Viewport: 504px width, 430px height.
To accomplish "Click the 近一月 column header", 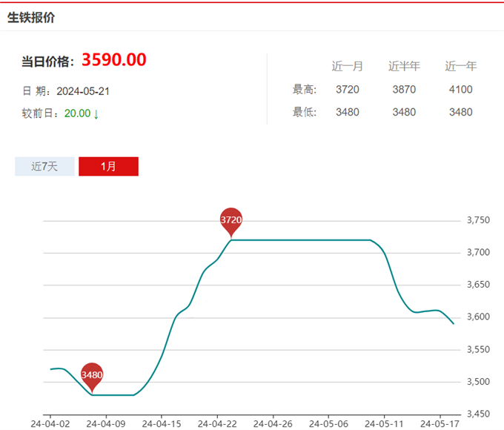I will coord(347,66).
